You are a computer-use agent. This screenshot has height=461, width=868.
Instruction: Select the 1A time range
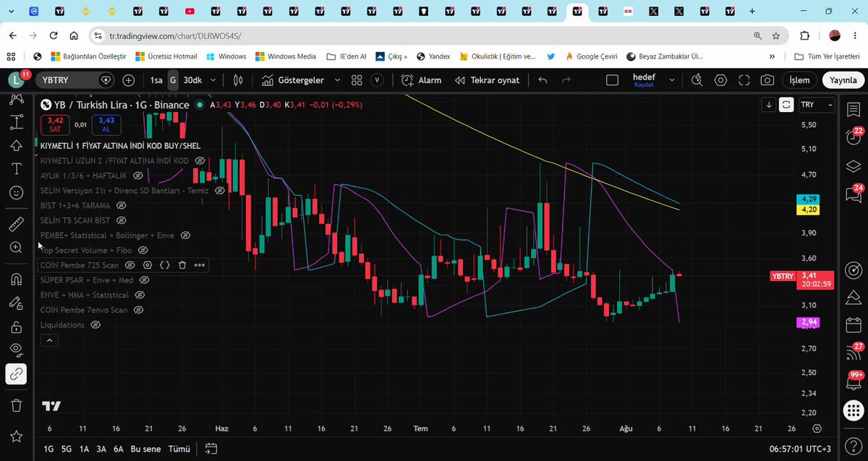click(85, 449)
